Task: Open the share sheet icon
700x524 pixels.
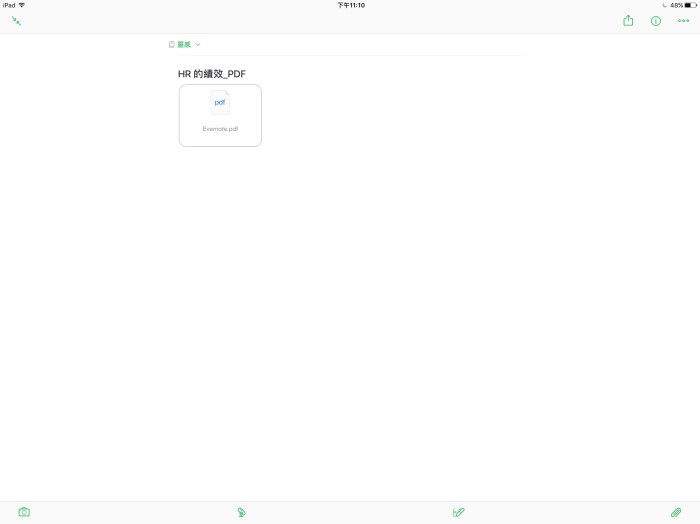Action: (x=628, y=21)
